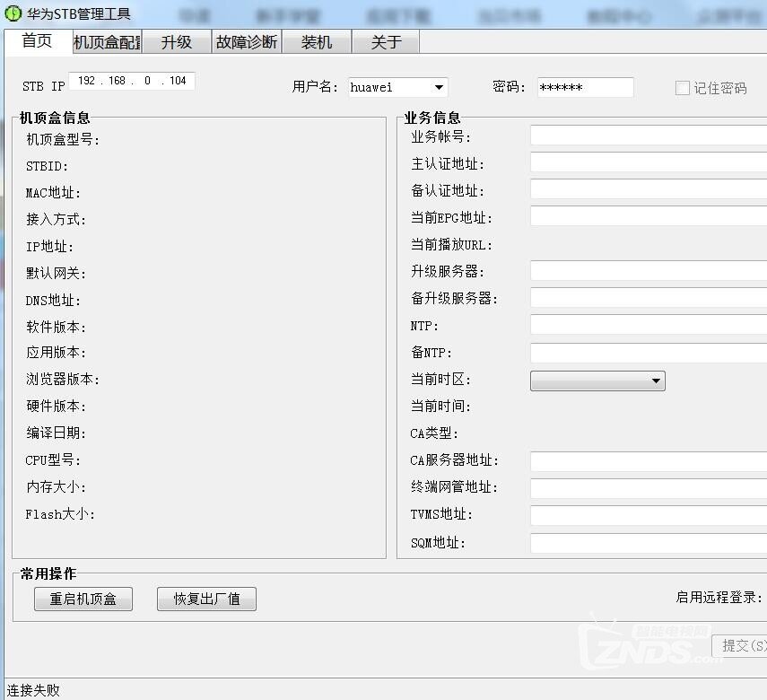Switch to the 升级 (Upgrade) tab
The image size is (767, 700).
(178, 41)
